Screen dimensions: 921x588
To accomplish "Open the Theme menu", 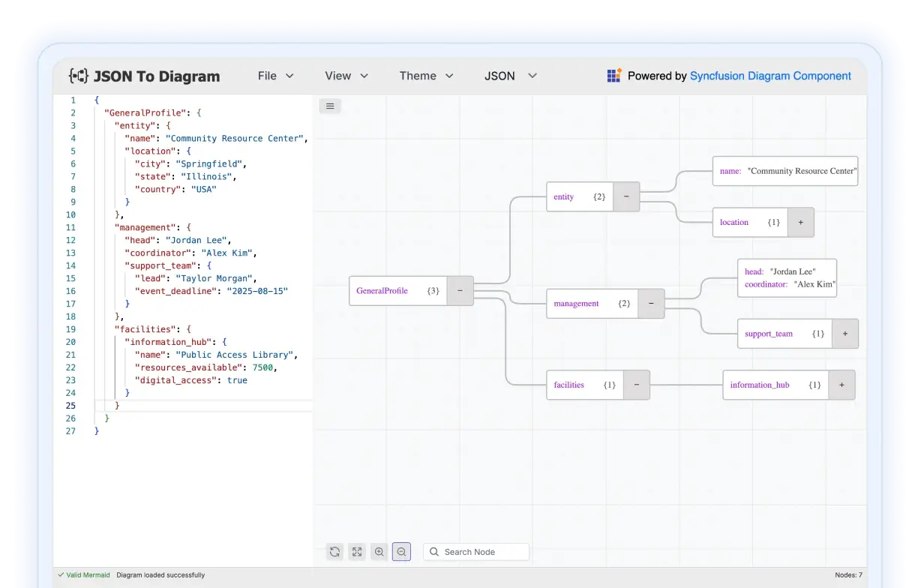I will click(427, 76).
